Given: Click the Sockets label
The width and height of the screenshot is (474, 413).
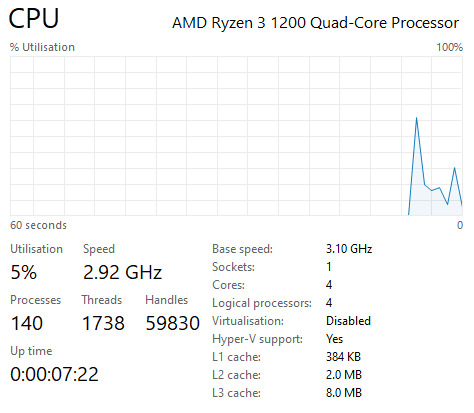Looking at the screenshot, I should [x=233, y=267].
